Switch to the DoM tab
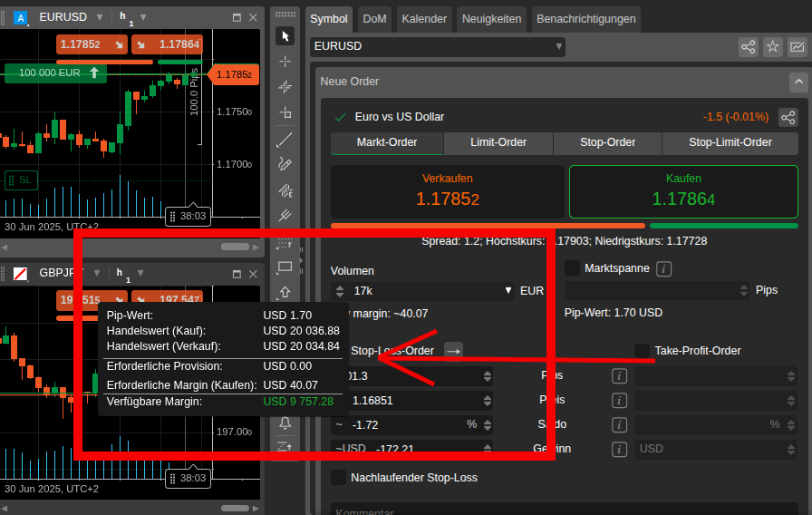Viewport: 812px width, 515px height. [374, 19]
